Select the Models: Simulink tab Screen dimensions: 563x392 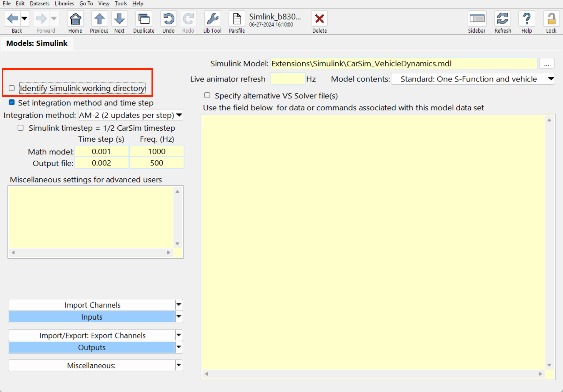point(37,43)
